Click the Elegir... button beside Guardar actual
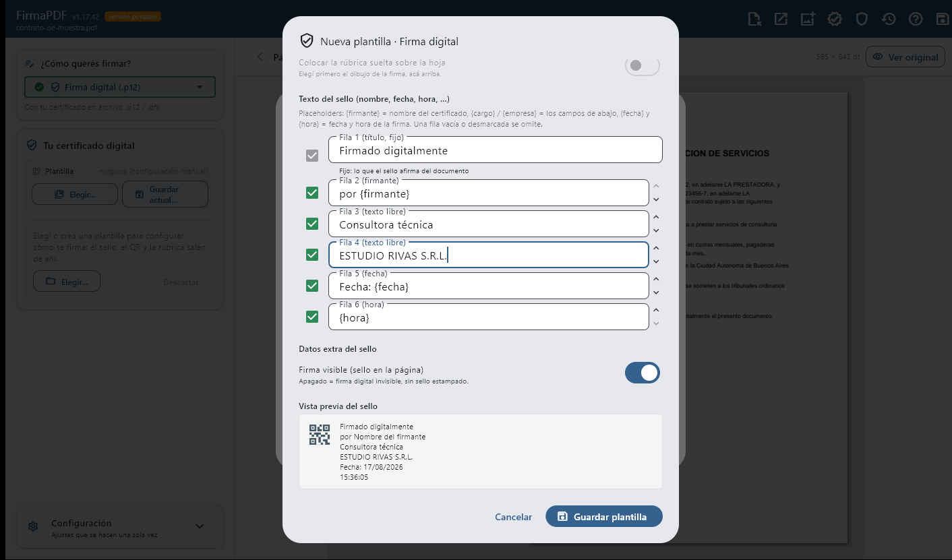This screenshot has width=952, height=560. (x=75, y=195)
